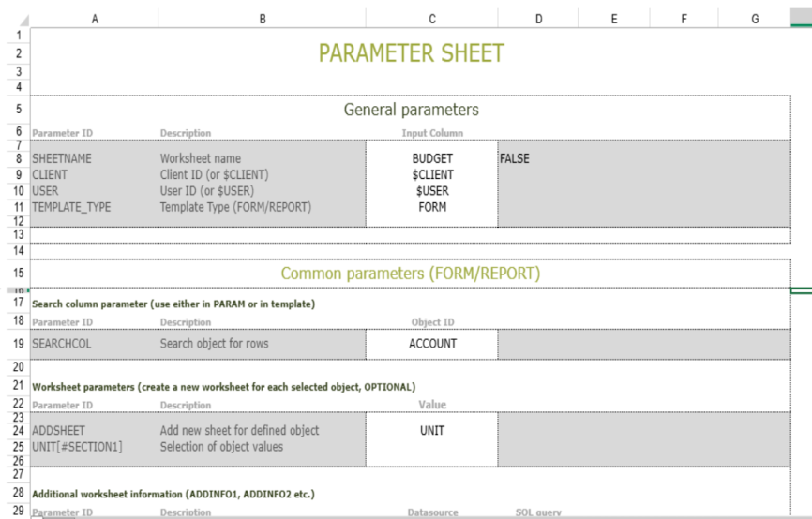812x519 pixels.
Task: Select the FORM input cell
Action: (x=432, y=207)
